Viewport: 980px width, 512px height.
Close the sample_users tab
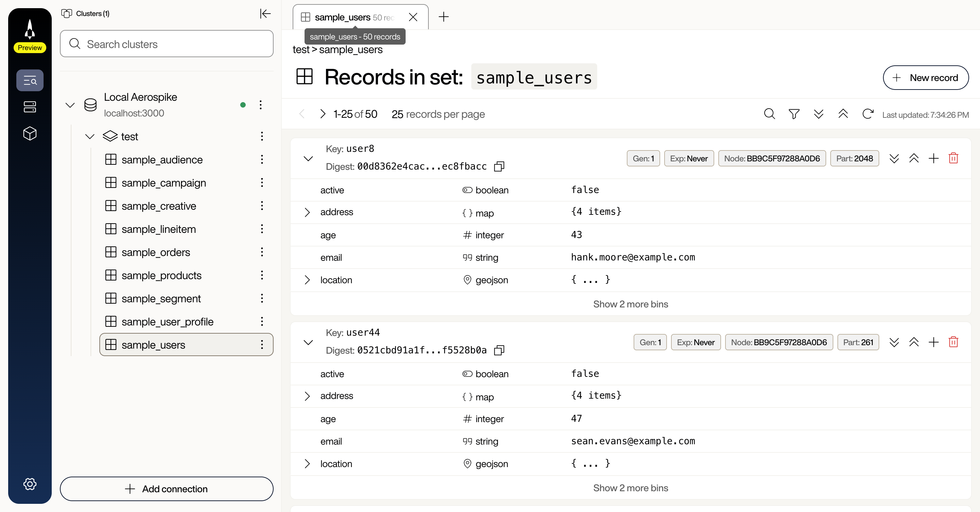[413, 17]
